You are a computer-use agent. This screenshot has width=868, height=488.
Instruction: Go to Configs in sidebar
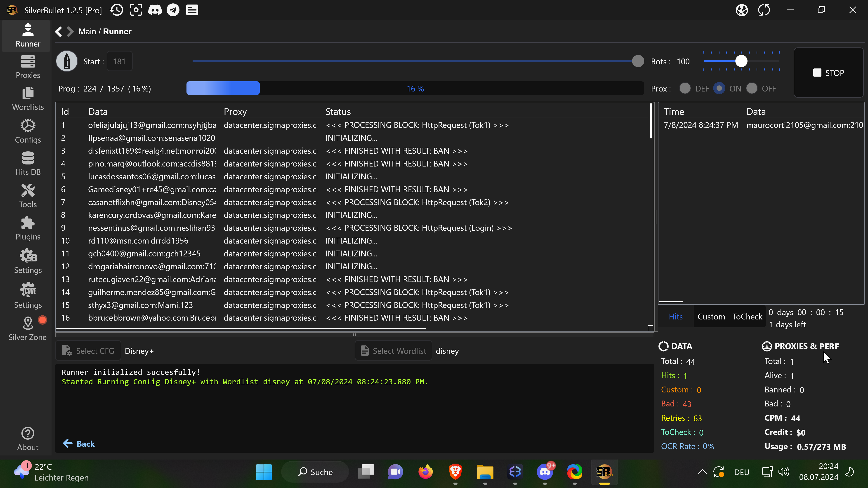click(28, 131)
